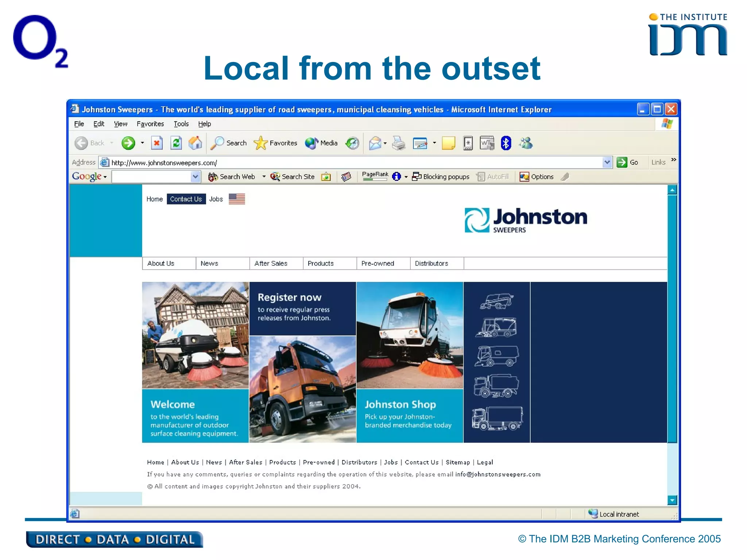The image size is (747, 560).
Task: Expand the PageRank info dropdown arrow
Action: 406,177
